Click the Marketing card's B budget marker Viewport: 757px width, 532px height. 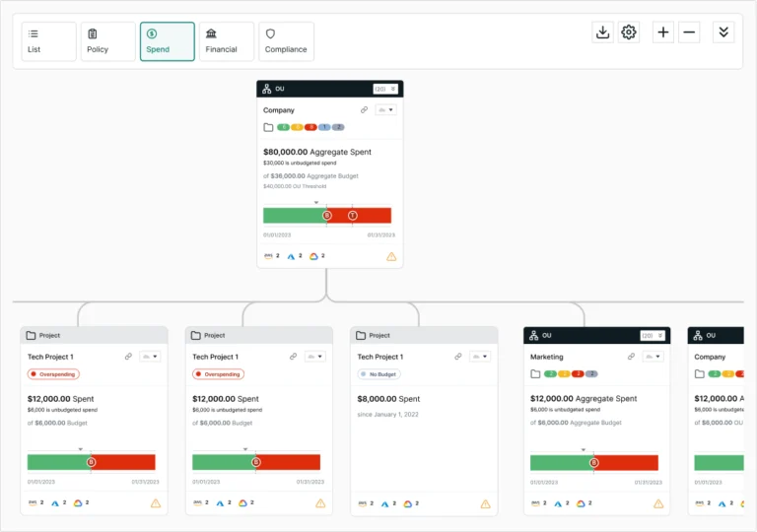[x=594, y=462]
